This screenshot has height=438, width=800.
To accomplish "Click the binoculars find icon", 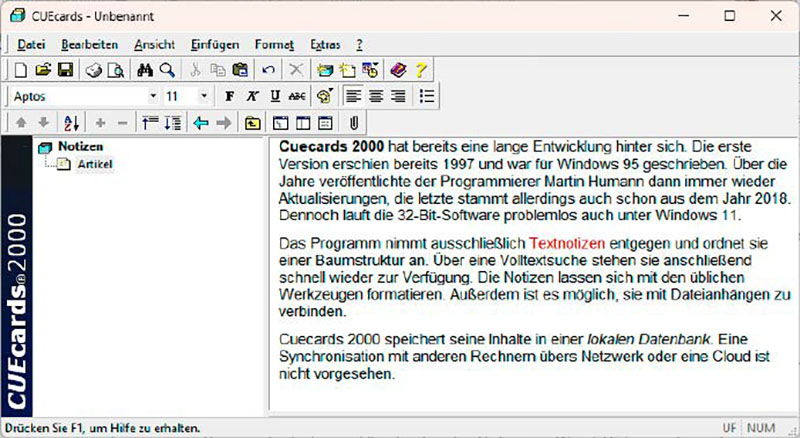I will 145,70.
